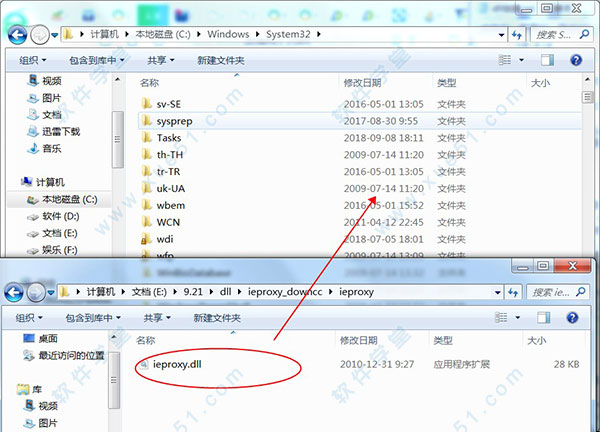
Task: Click the 音乐 library in sidebar
Action: [x=51, y=148]
